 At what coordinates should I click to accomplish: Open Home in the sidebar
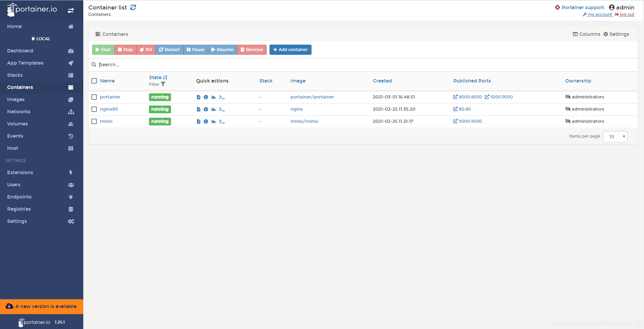tap(42, 26)
